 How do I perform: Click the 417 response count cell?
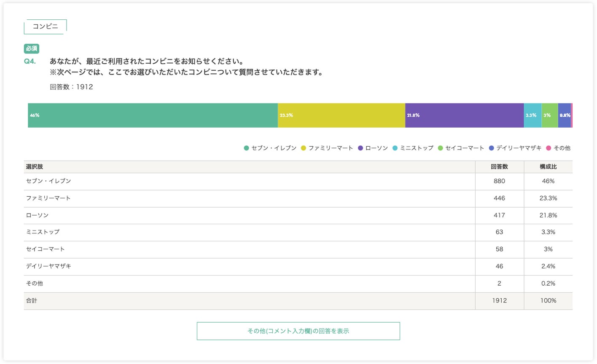[500, 215]
